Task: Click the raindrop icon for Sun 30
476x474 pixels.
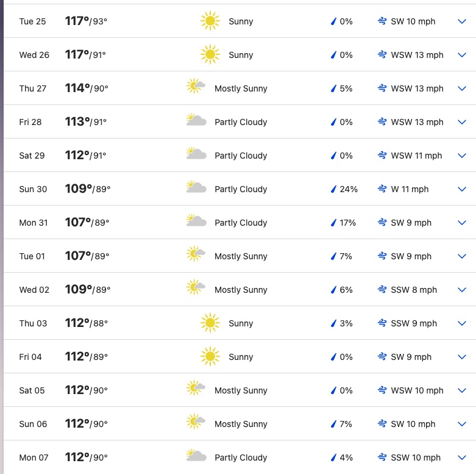Action: tap(333, 189)
